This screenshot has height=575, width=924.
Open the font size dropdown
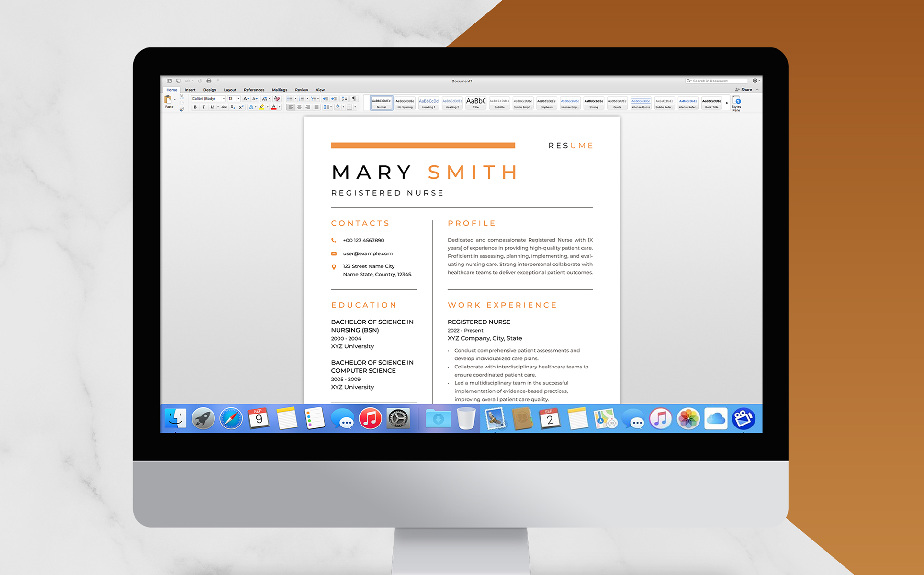click(238, 99)
